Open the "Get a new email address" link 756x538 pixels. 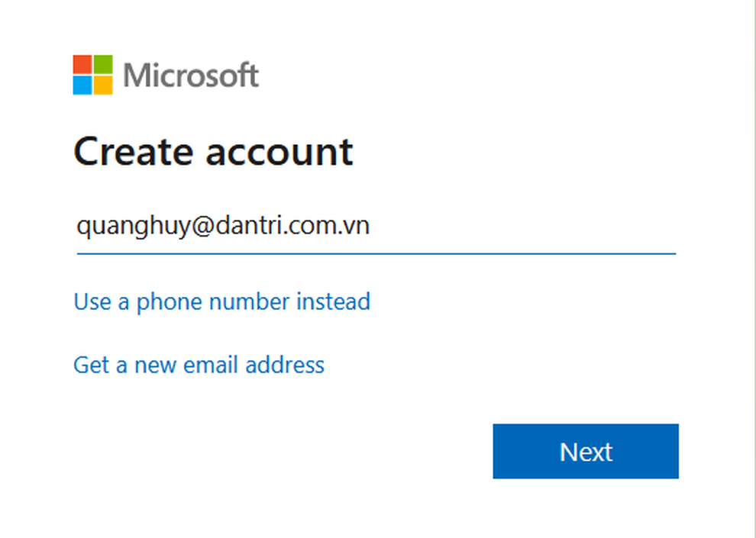coord(199,365)
